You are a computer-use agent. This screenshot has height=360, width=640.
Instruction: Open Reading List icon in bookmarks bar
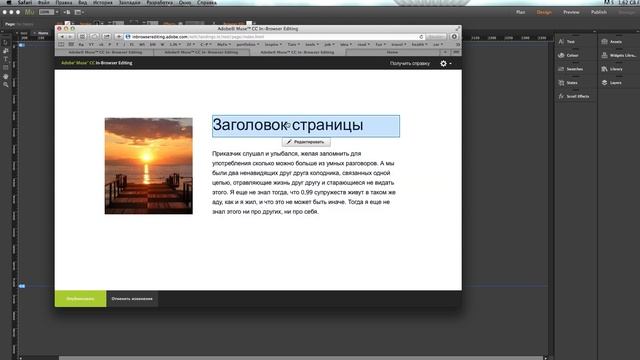pyautogui.click(x=61, y=44)
